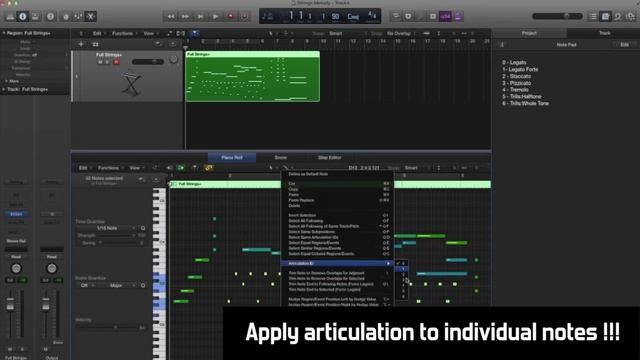
Task: Open the List Editors button
Action: pyautogui.click(x=593, y=16)
